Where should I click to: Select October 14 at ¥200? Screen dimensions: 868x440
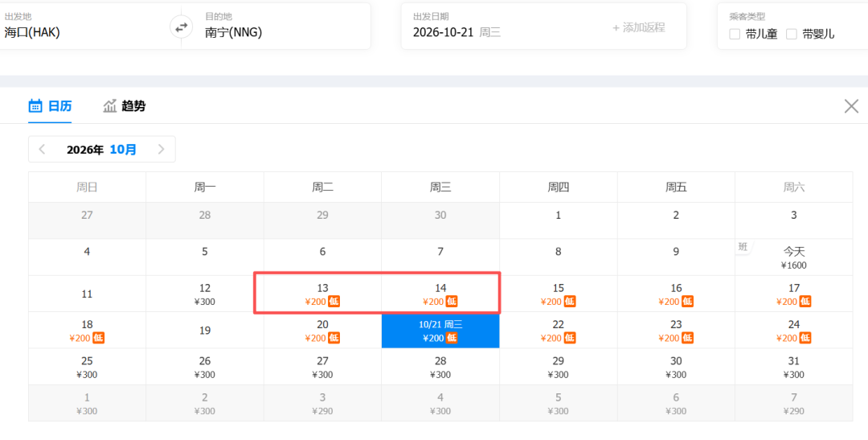click(440, 294)
